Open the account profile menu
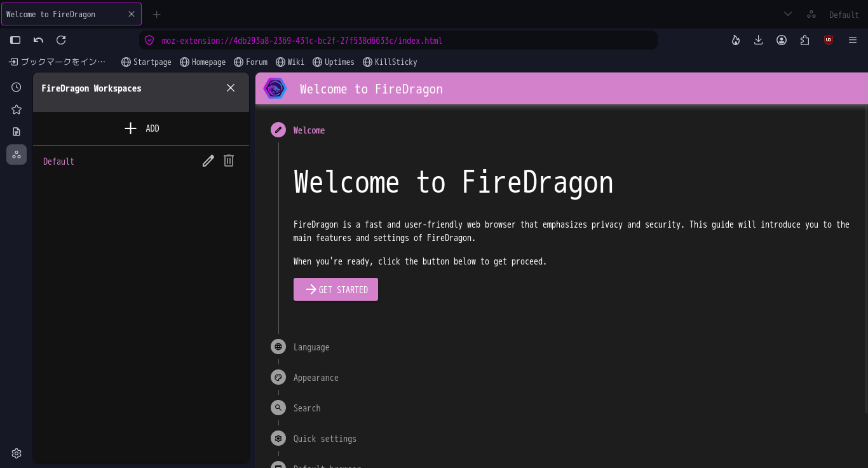The height and width of the screenshot is (468, 868). [782, 40]
